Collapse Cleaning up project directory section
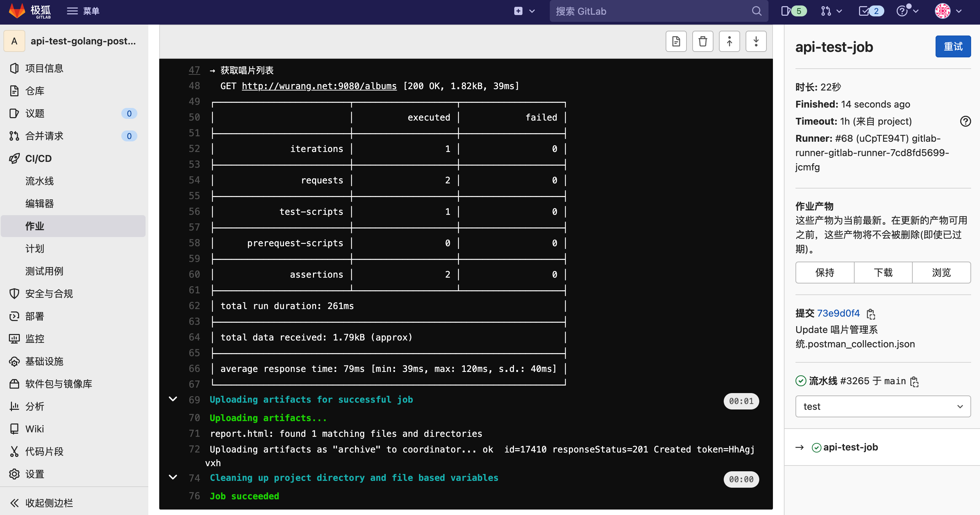The height and width of the screenshot is (515, 980). [x=173, y=477]
